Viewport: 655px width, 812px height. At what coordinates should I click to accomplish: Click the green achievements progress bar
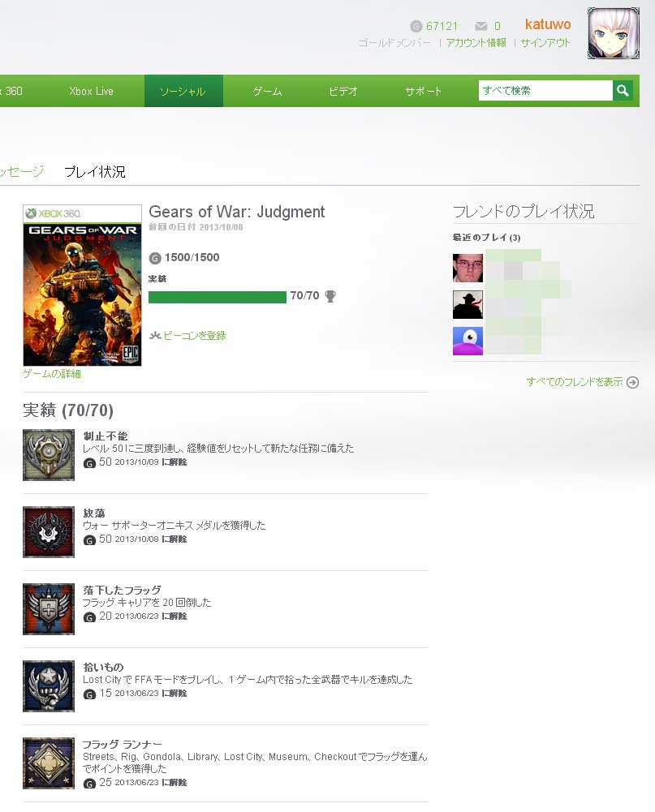(218, 297)
